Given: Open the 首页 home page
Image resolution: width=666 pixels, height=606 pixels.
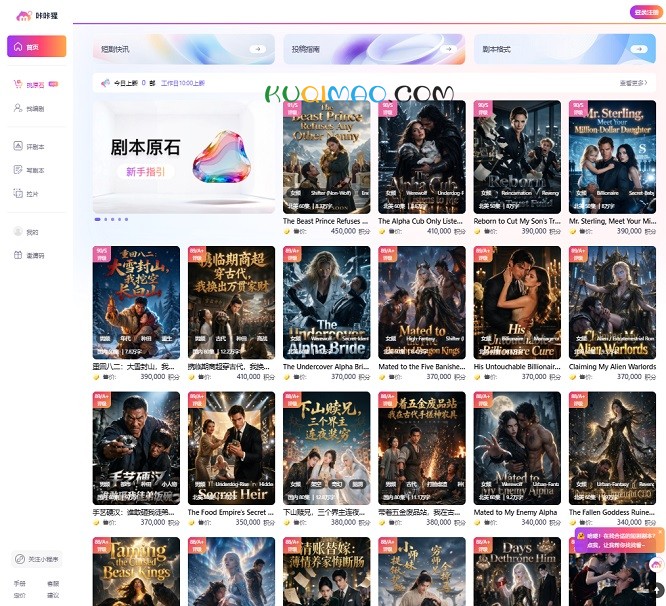Looking at the screenshot, I should (37, 46).
